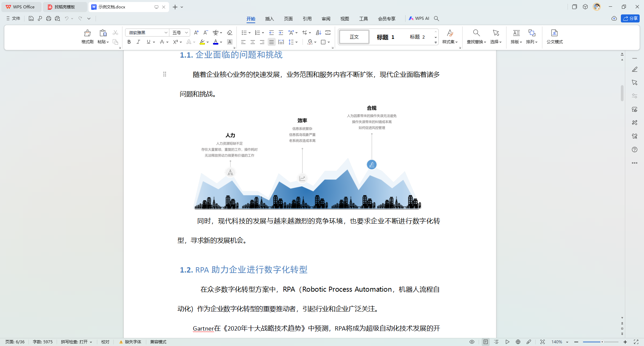This screenshot has width=644, height=346.
Task: Open the 审阅 (Review) ribbon tab
Action: [326, 19]
